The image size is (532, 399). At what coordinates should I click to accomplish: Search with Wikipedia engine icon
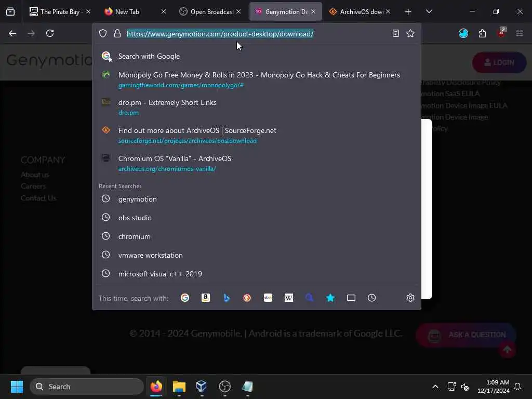tap(289, 298)
